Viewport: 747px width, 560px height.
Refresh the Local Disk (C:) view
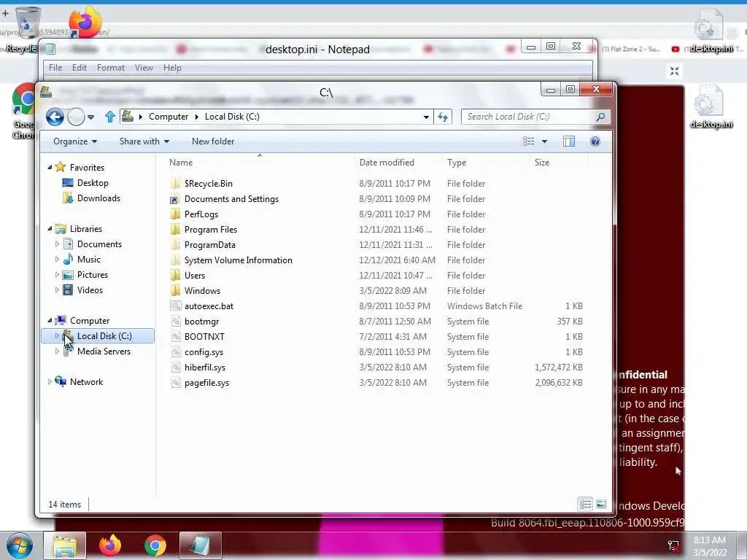pyautogui.click(x=443, y=117)
